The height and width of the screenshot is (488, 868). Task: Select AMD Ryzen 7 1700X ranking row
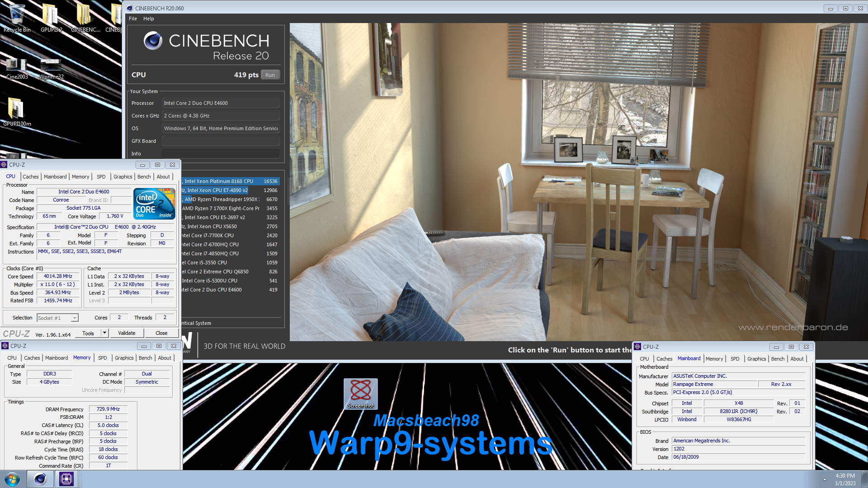point(231,208)
